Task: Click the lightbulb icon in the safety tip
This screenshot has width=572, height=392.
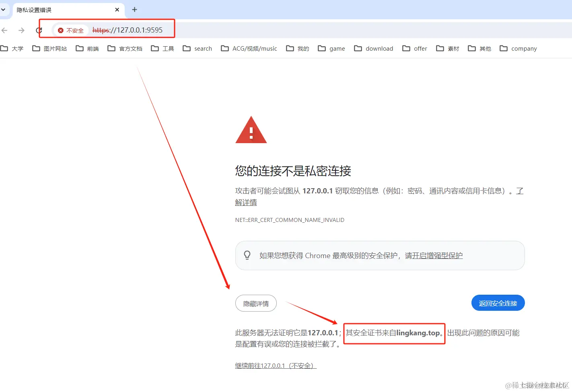Action: point(247,255)
